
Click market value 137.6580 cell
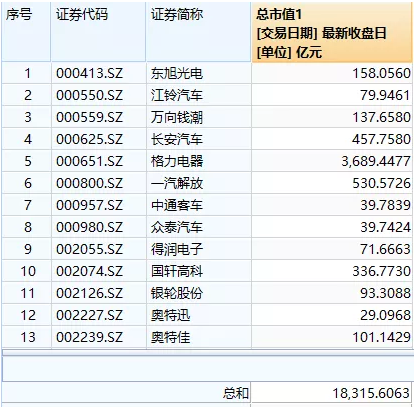(332, 117)
